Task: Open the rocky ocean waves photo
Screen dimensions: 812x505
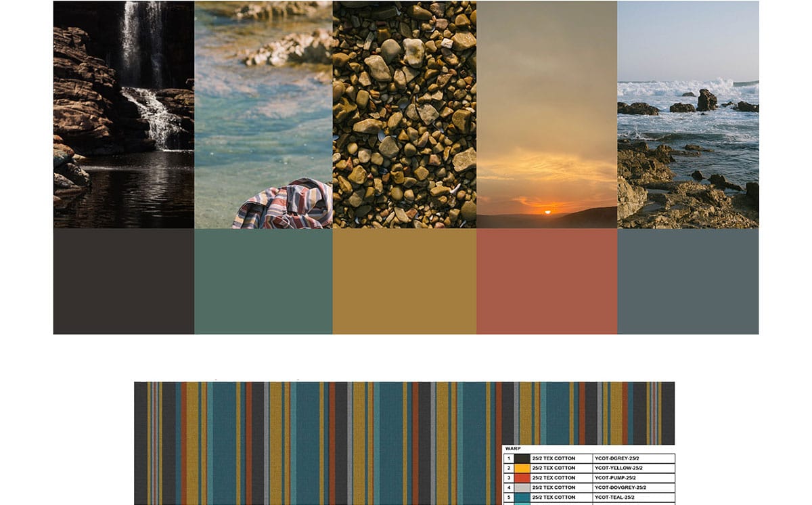Action: click(687, 114)
